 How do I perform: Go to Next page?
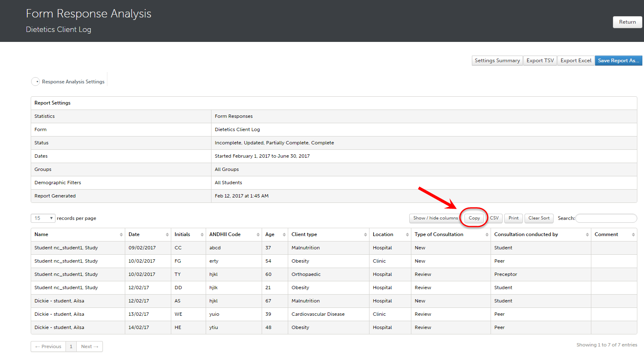pyautogui.click(x=90, y=346)
